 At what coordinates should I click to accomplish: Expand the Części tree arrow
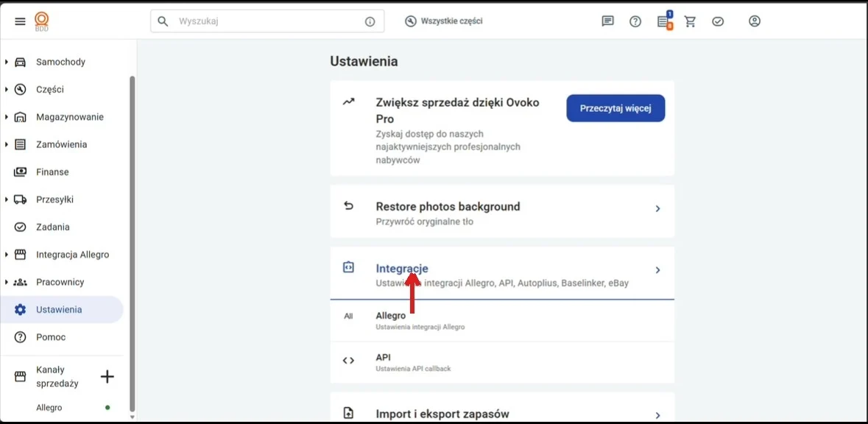click(6, 89)
